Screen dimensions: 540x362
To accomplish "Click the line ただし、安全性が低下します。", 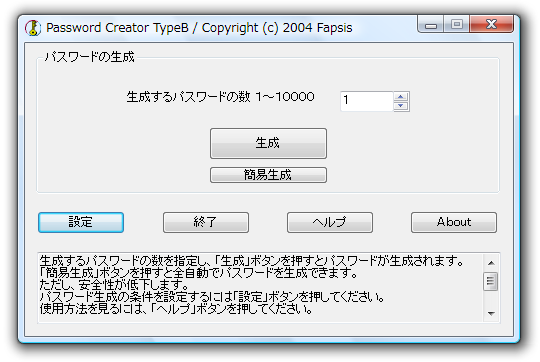I will pos(114,285).
